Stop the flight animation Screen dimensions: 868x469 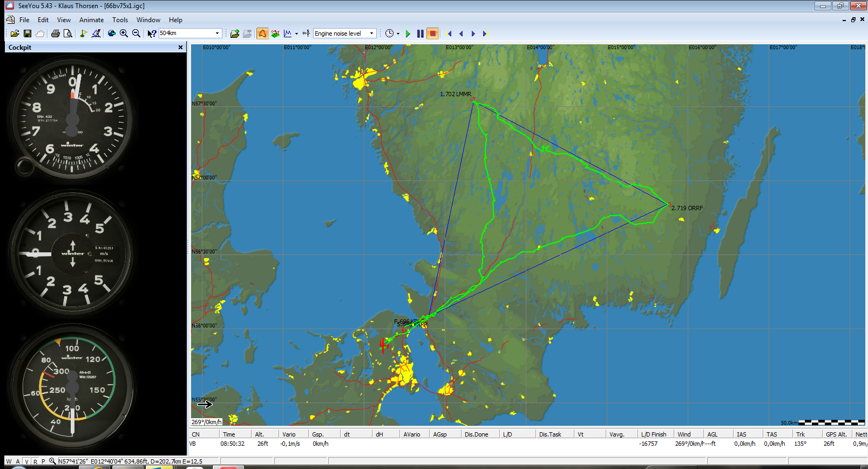(x=433, y=33)
